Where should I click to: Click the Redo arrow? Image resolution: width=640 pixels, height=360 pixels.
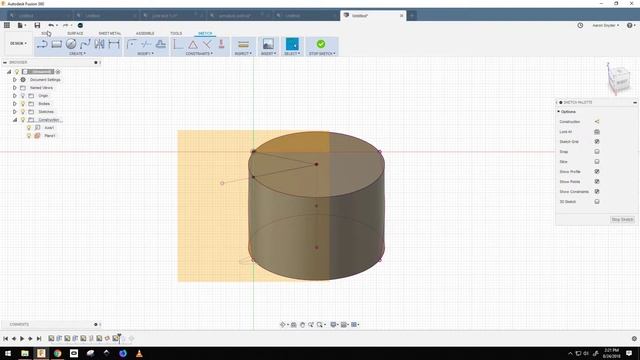click(65, 25)
